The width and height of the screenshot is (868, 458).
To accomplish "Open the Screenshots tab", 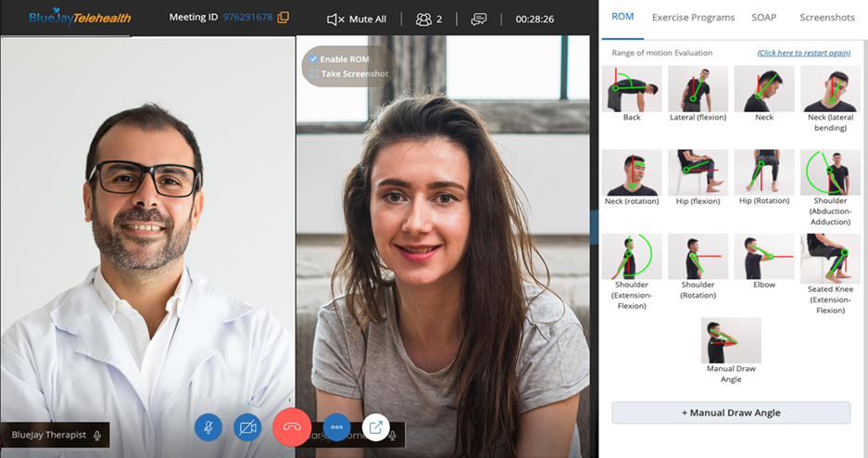I will tap(827, 18).
